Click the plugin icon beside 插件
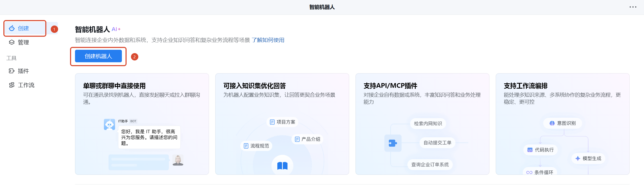The image size is (644, 186). [x=12, y=71]
